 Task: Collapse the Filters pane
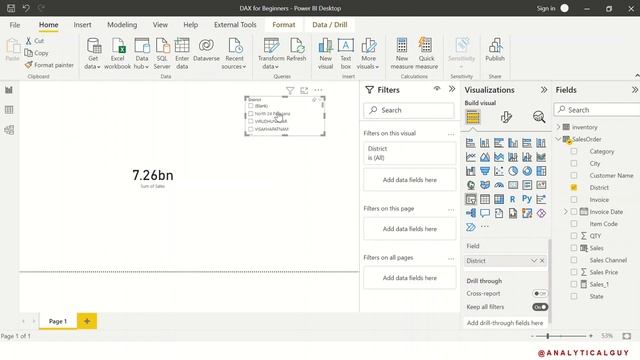452,89
